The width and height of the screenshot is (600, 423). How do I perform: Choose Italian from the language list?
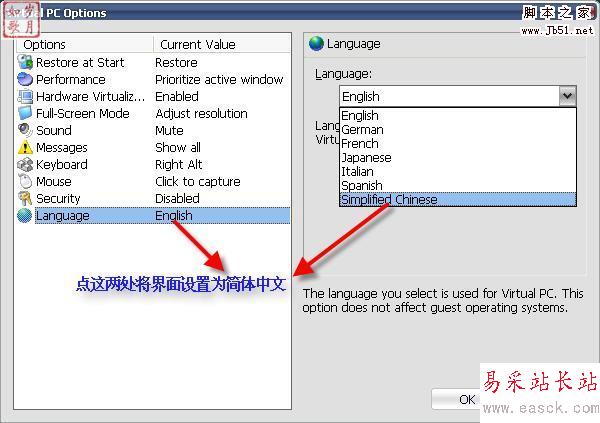tap(458, 171)
